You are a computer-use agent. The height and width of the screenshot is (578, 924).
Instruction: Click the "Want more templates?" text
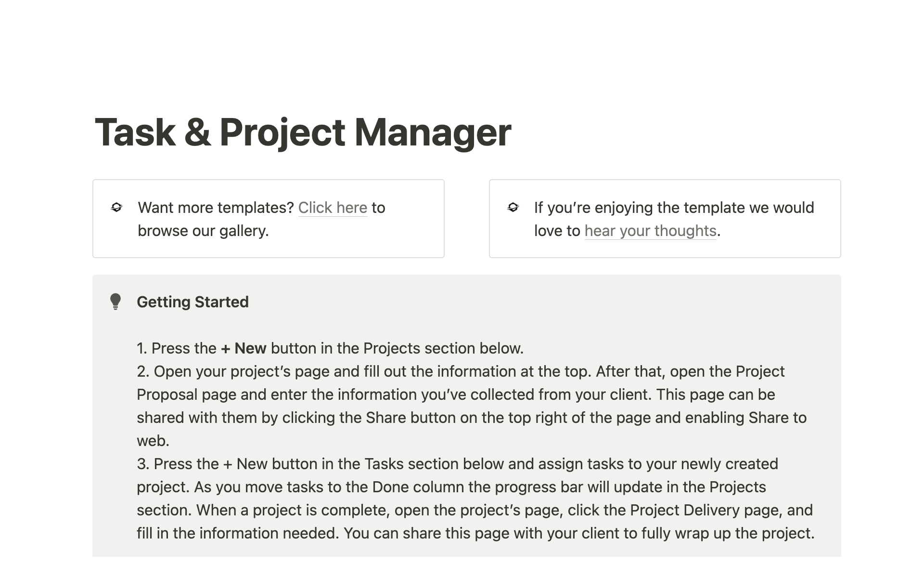tap(216, 208)
